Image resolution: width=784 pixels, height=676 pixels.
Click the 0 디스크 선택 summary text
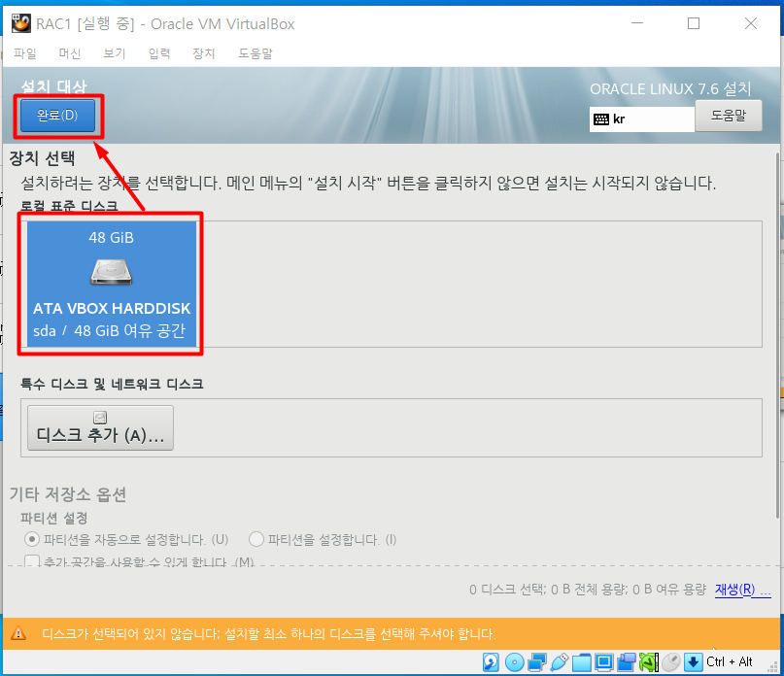coord(588,590)
